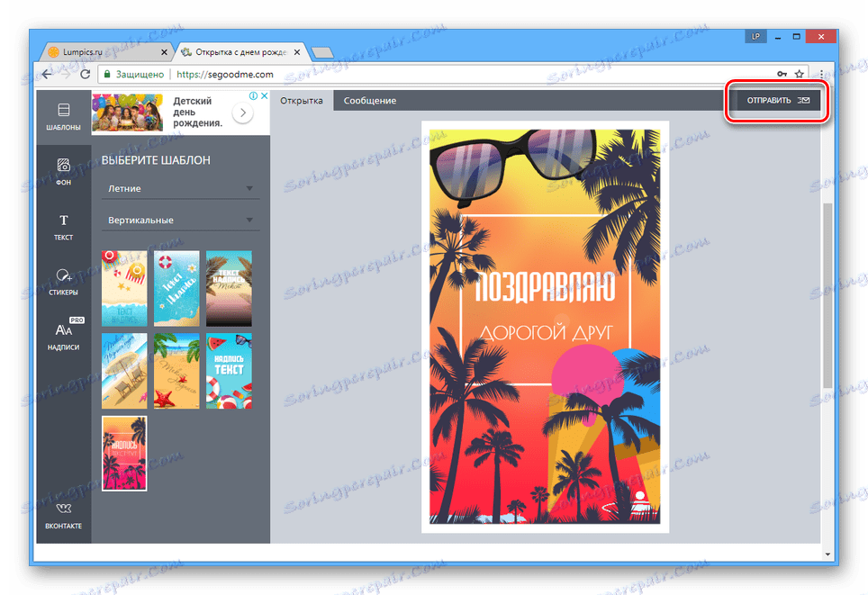Expand the Вертикальные orientation dropdown

[x=180, y=221]
